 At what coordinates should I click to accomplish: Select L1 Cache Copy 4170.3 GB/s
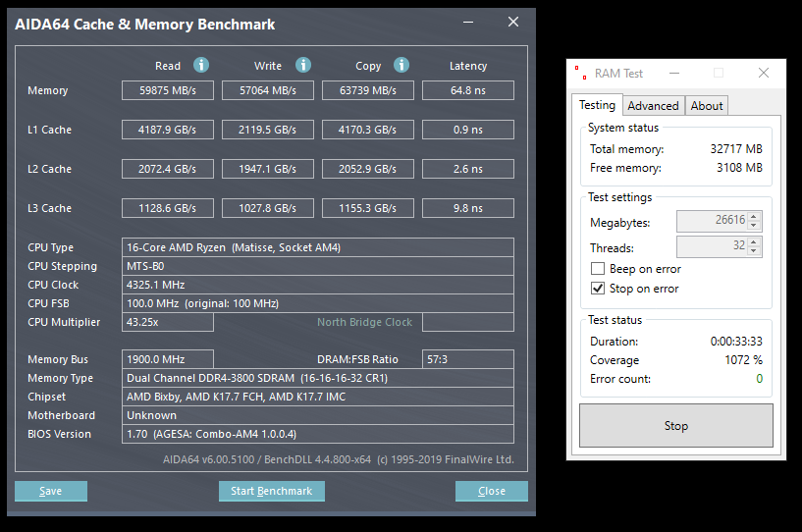point(368,130)
